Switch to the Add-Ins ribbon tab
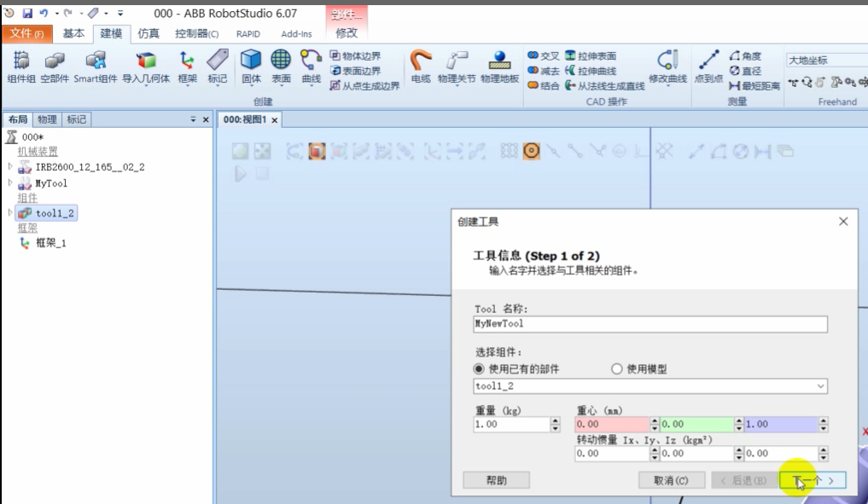 point(296,34)
